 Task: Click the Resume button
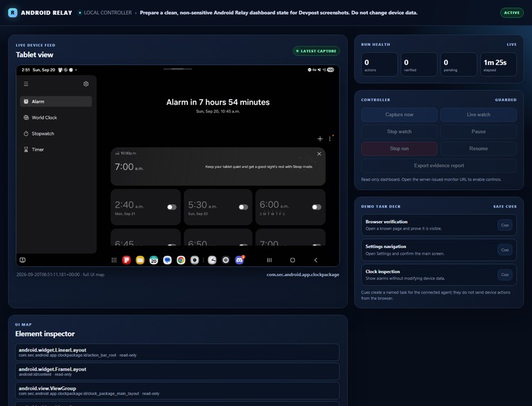coord(478,148)
